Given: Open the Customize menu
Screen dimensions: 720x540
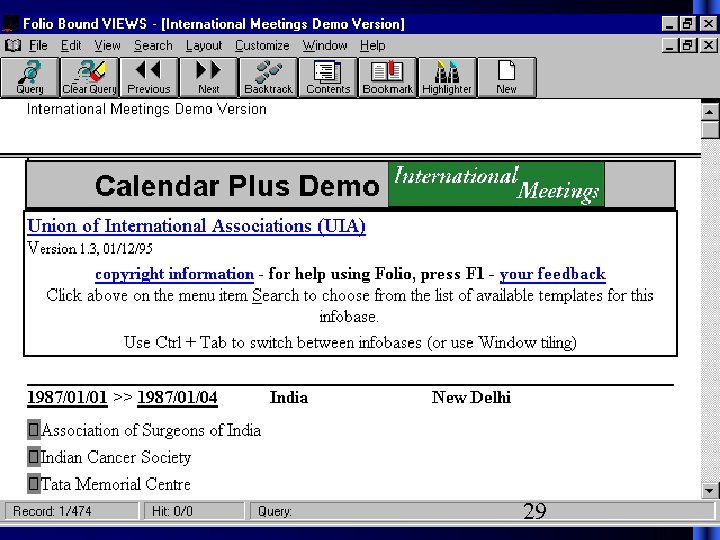Looking at the screenshot, I should coord(262,45).
